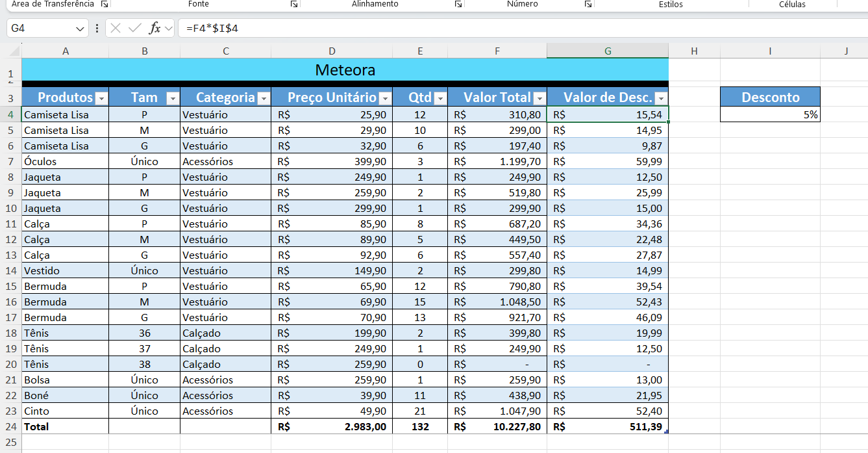868x453 pixels.
Task: Select row 25 header
Action: point(10,442)
